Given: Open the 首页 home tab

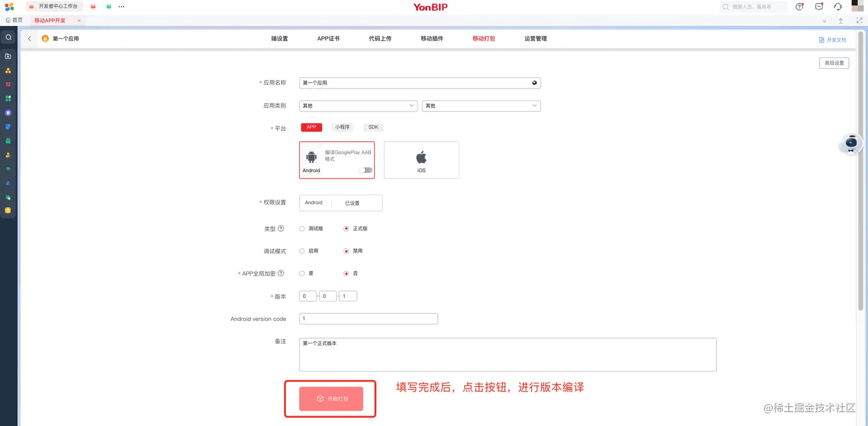Looking at the screenshot, I should (x=14, y=20).
